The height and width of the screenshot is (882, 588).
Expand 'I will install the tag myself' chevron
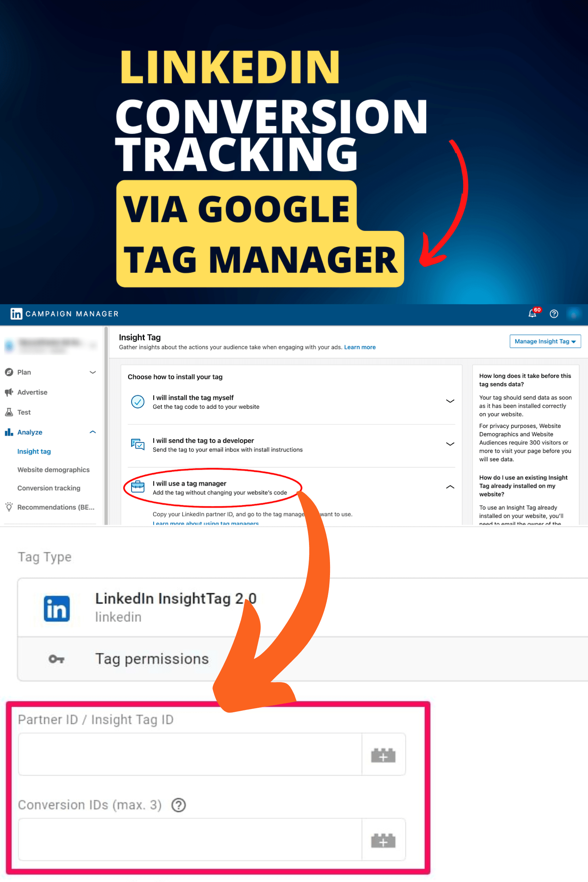[x=450, y=401]
